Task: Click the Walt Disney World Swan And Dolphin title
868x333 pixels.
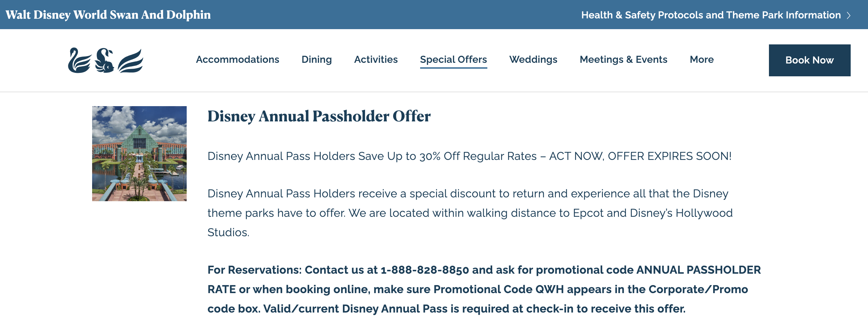Action: 108,15
